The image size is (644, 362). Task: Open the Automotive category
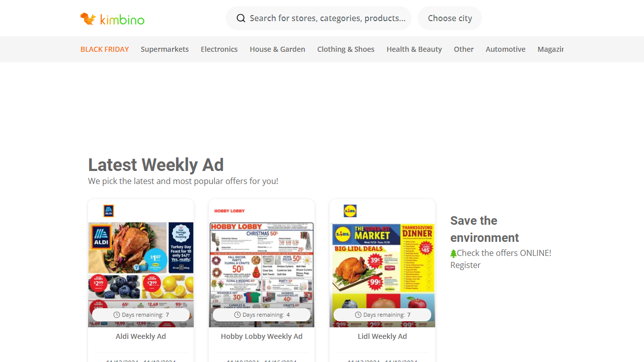506,49
